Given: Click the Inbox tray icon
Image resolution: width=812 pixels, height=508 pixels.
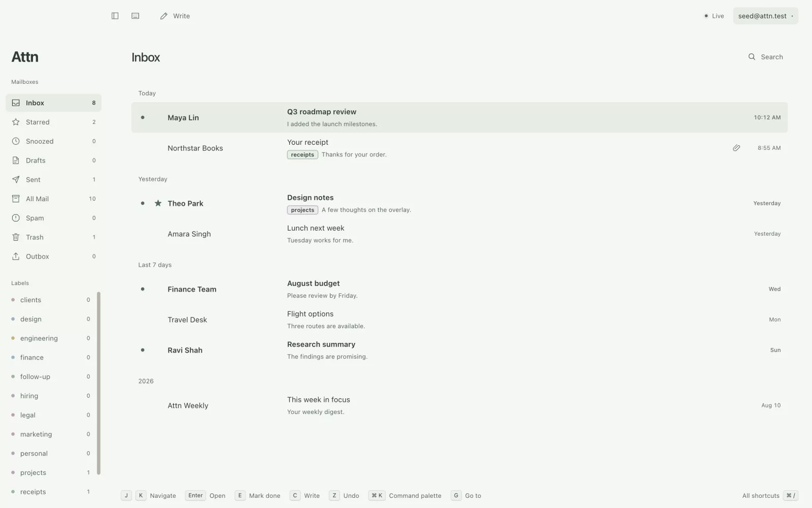Looking at the screenshot, I should click(x=16, y=103).
